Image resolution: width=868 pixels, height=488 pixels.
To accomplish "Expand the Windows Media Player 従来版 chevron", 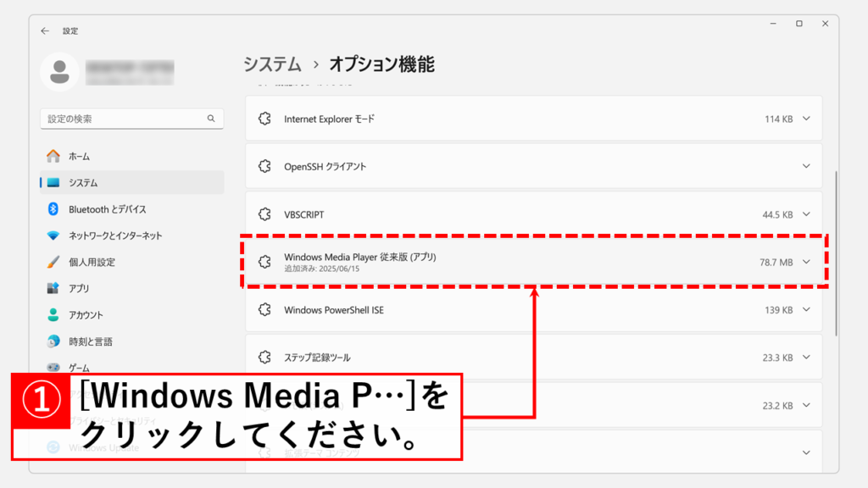I will (x=807, y=262).
